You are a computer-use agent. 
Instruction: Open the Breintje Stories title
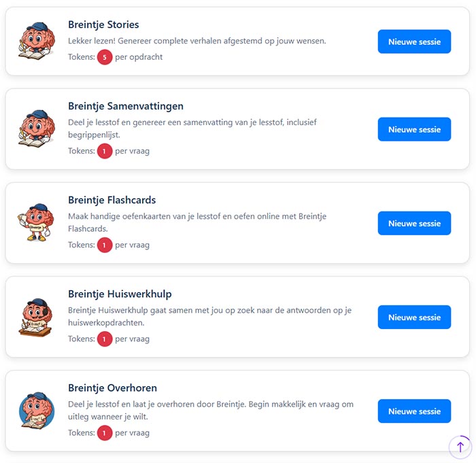click(103, 24)
